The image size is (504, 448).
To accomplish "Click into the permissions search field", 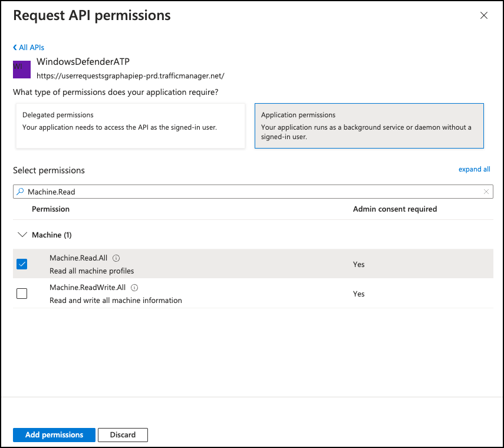I will [x=253, y=192].
